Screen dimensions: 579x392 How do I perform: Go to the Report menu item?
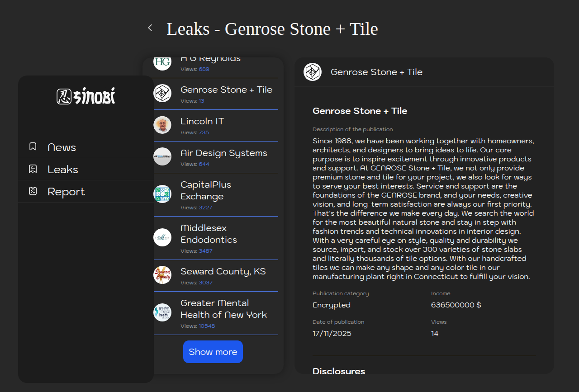click(x=66, y=192)
